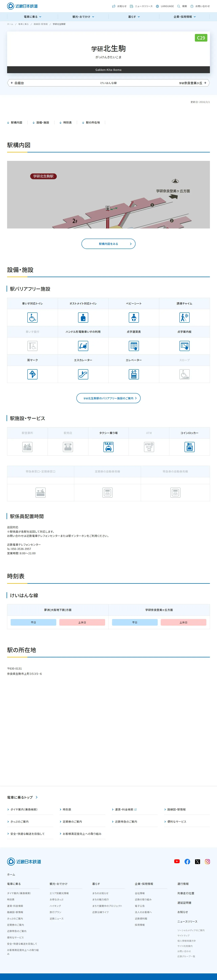Screen dimensions: 217x980
Task: Click the Kintetsu Railway logo in the header
Action: (x=22, y=6)
